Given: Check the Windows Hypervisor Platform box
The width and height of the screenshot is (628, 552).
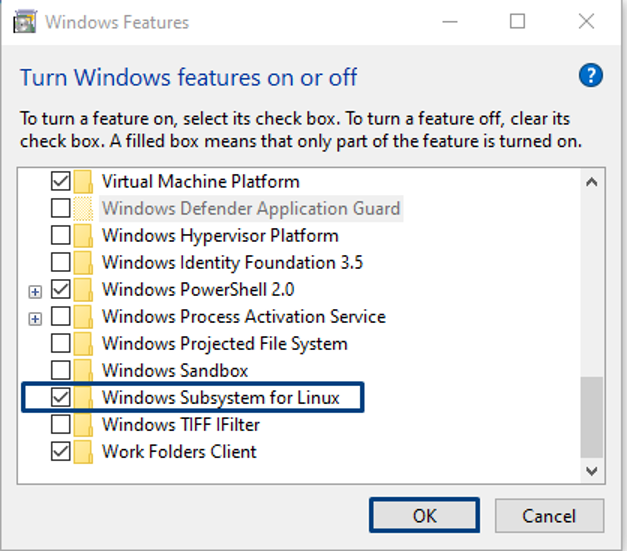Looking at the screenshot, I should click(x=60, y=236).
